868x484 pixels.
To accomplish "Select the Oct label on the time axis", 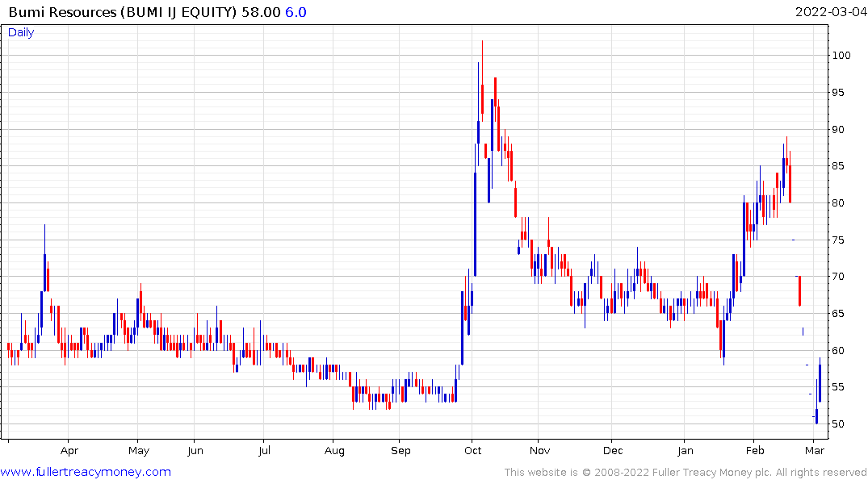I will click(x=473, y=451).
